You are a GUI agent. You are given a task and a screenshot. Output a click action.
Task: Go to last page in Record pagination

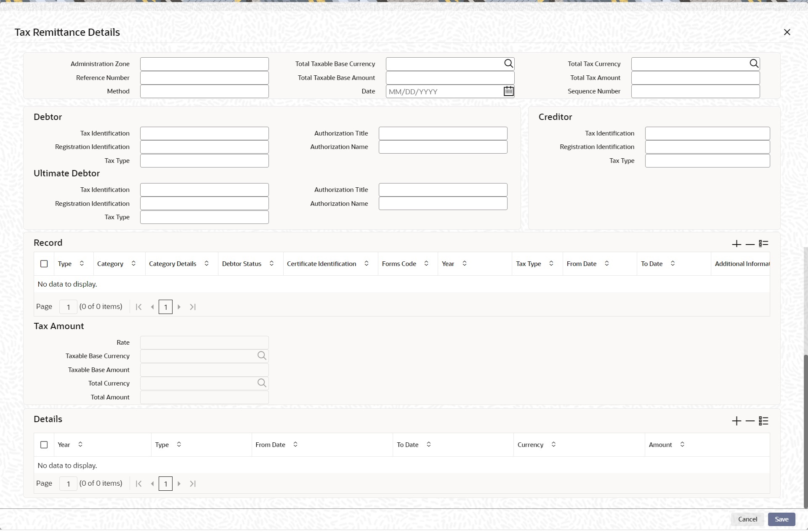pos(193,307)
